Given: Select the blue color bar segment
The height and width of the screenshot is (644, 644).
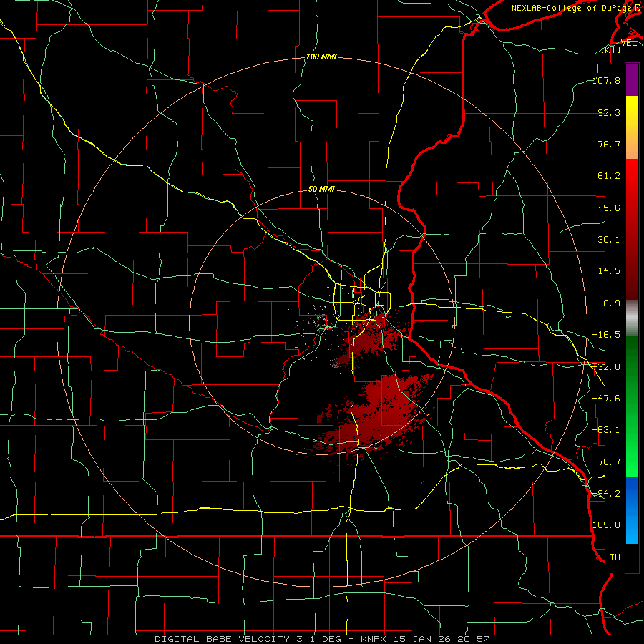Looking at the screenshot, I should coord(632,510).
